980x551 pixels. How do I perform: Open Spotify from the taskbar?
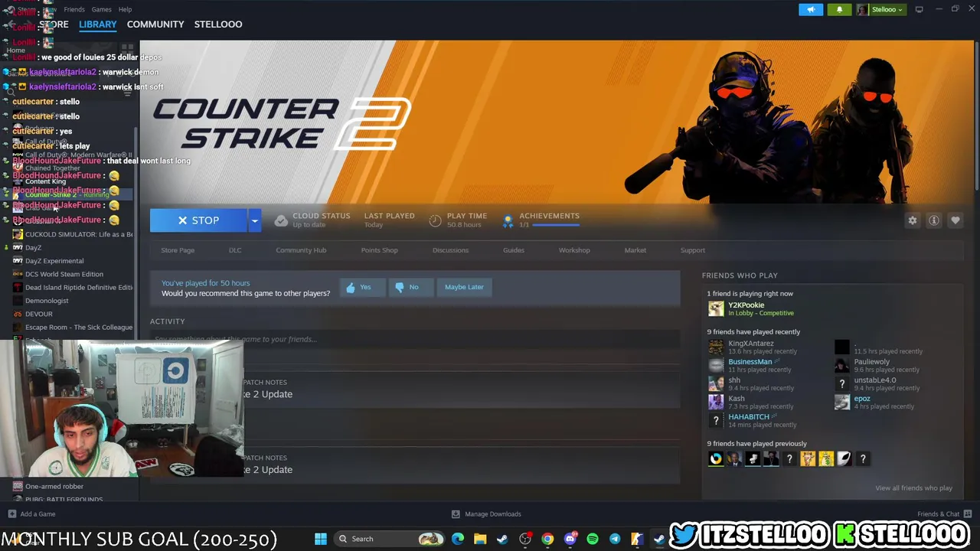[593, 539]
